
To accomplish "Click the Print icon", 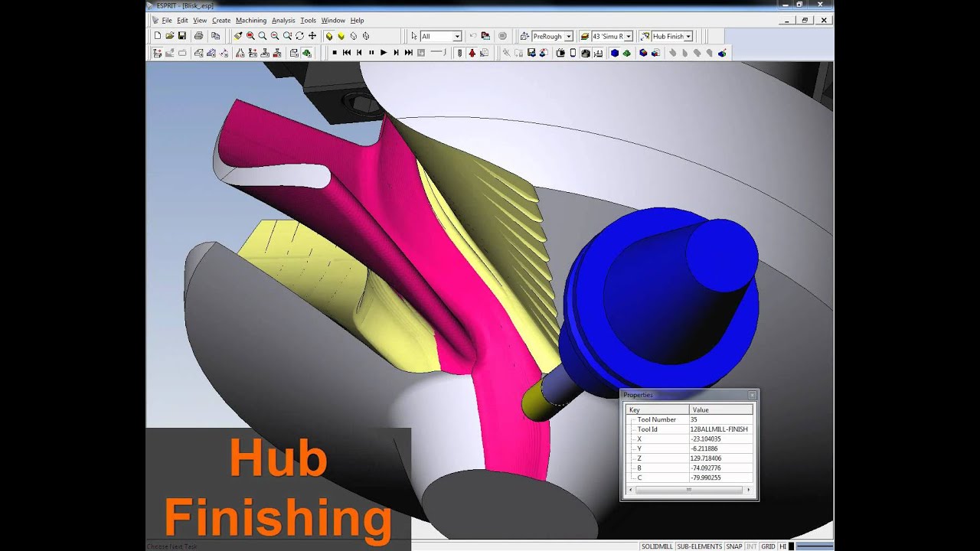I will pos(199,36).
